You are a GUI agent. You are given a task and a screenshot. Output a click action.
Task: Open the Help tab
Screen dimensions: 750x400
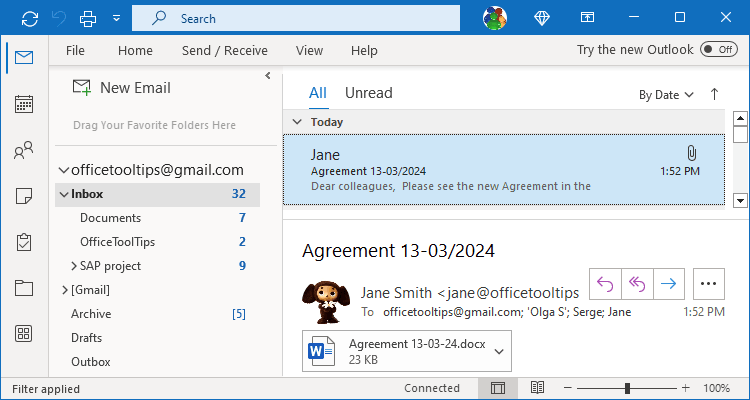click(x=364, y=50)
